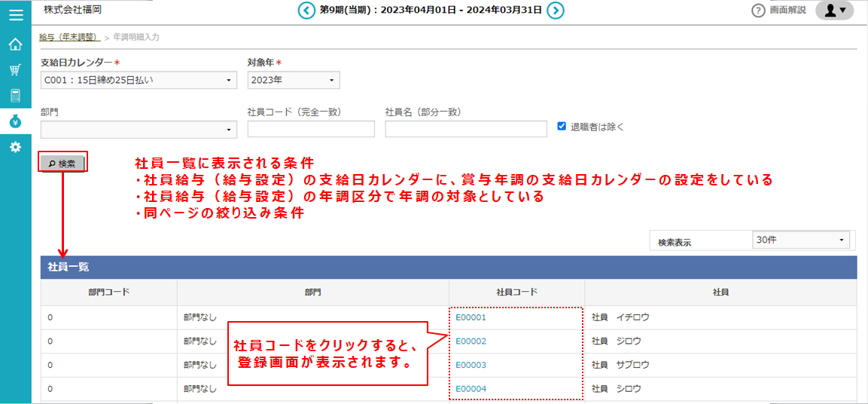Click the 社員 ジロウ name cell
This screenshot has height=404, width=868.
[x=720, y=341]
